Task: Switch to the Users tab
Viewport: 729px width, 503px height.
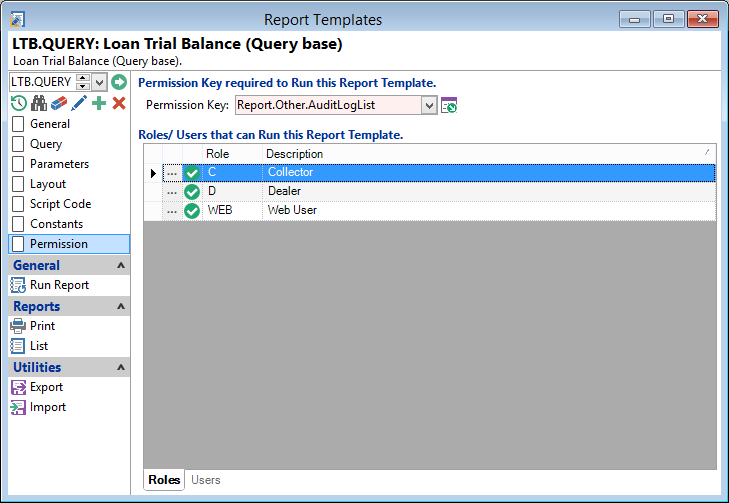Action: (205, 480)
